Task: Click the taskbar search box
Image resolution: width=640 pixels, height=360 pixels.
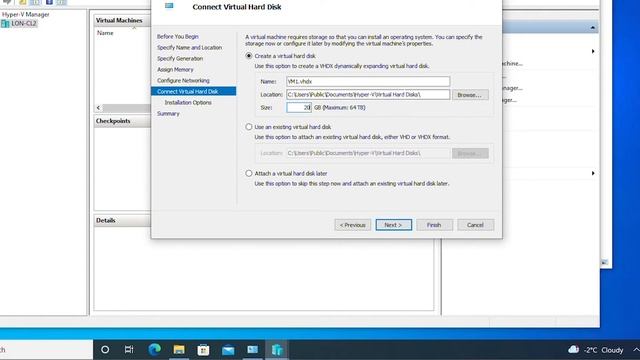Action: tap(46, 350)
